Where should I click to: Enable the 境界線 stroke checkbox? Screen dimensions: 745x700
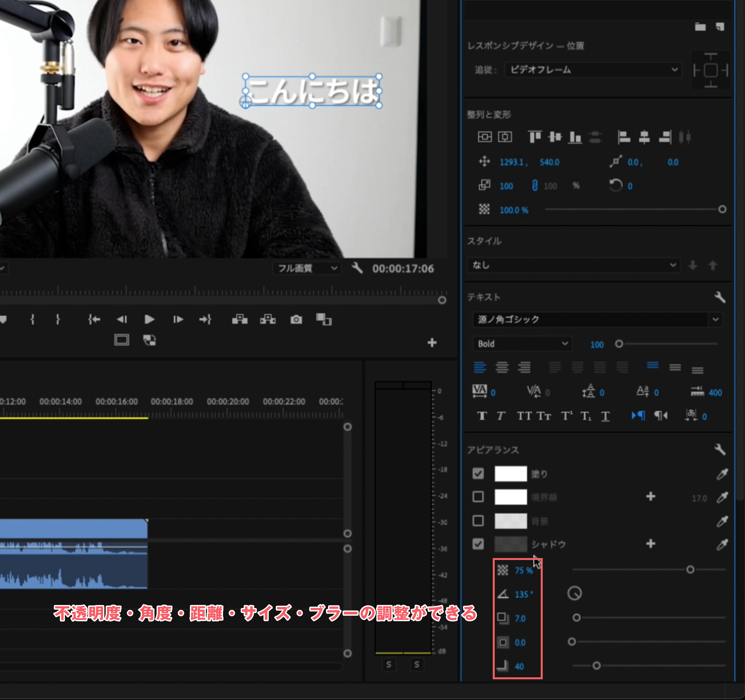[x=478, y=496]
